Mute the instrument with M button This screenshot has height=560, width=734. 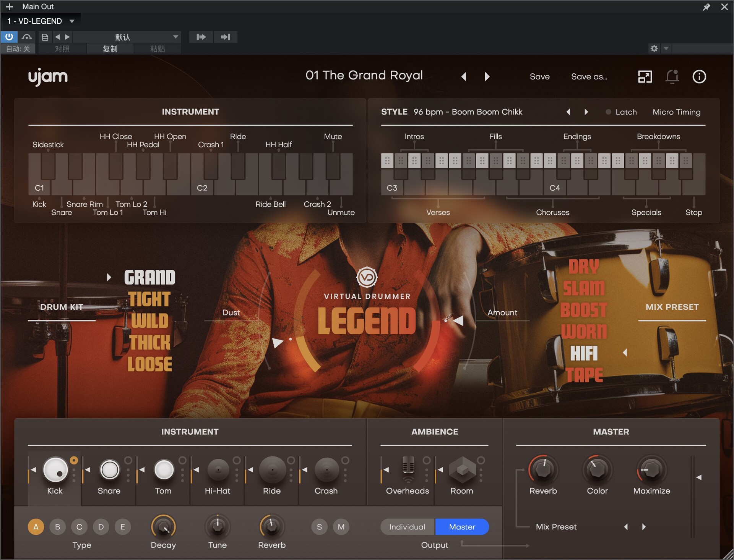click(x=341, y=527)
